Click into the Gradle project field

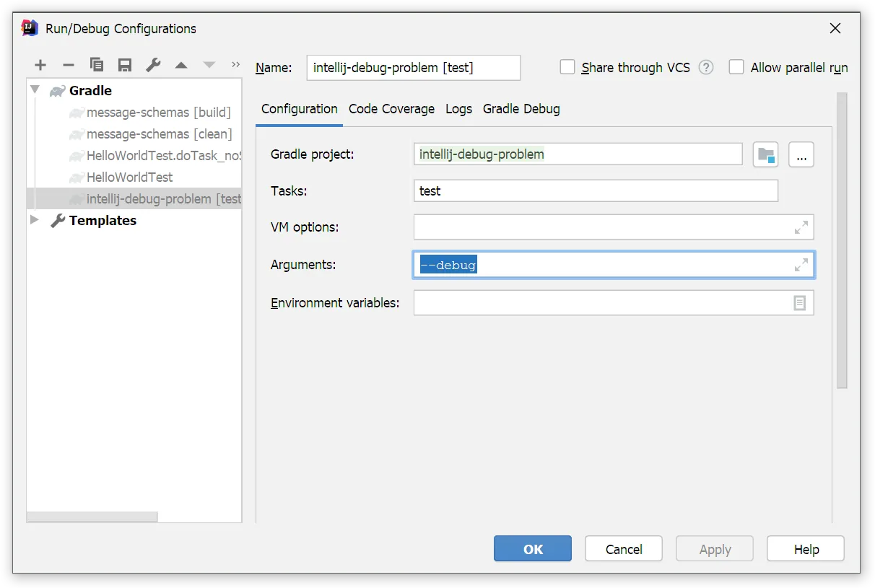[x=578, y=154]
